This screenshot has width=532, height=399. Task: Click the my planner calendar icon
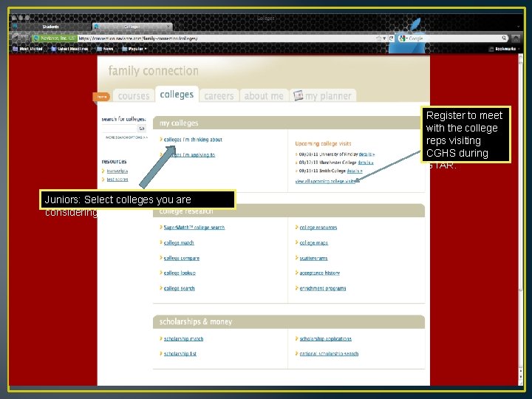click(x=298, y=95)
